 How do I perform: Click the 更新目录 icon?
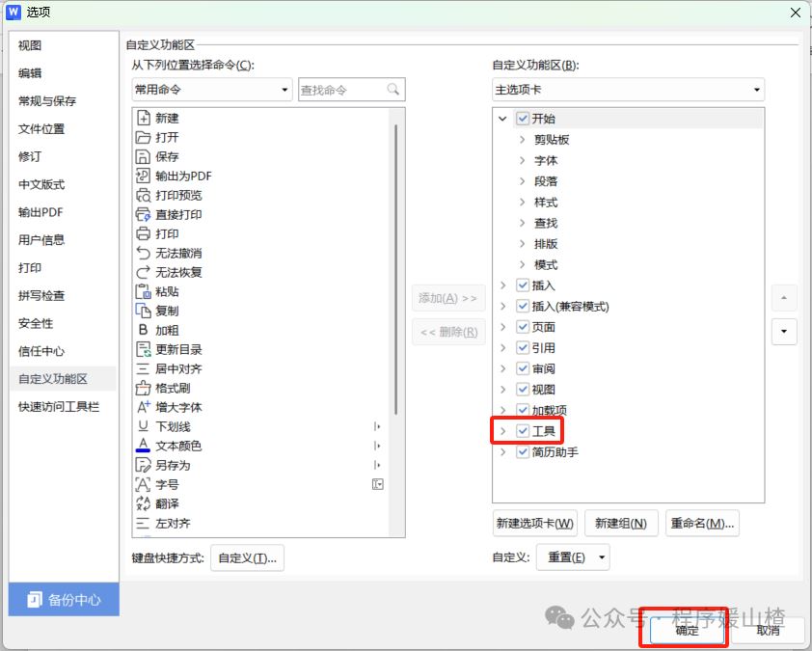(143, 349)
